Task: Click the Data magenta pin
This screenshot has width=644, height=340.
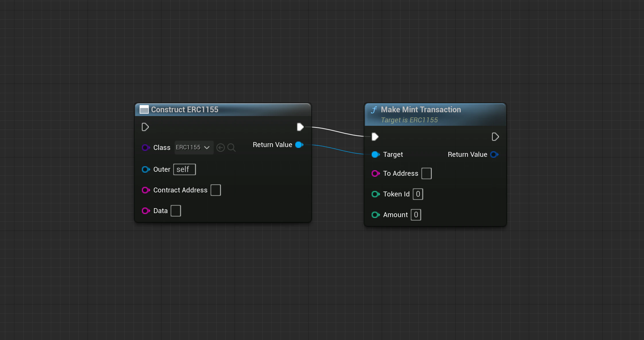Action: 146,211
